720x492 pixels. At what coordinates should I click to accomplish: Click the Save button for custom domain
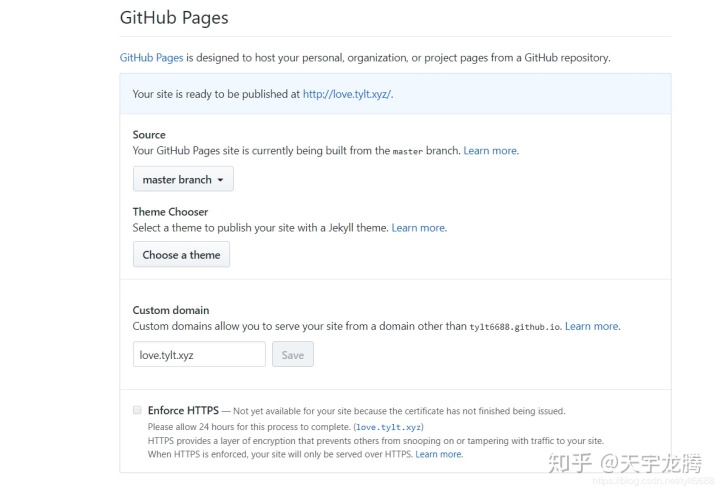[x=293, y=354]
